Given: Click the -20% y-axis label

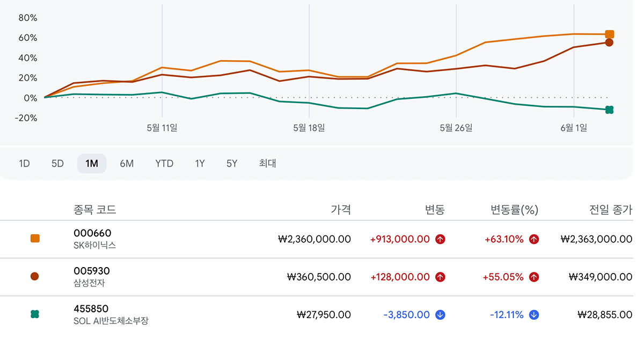Looking at the screenshot, I should coord(26,118).
